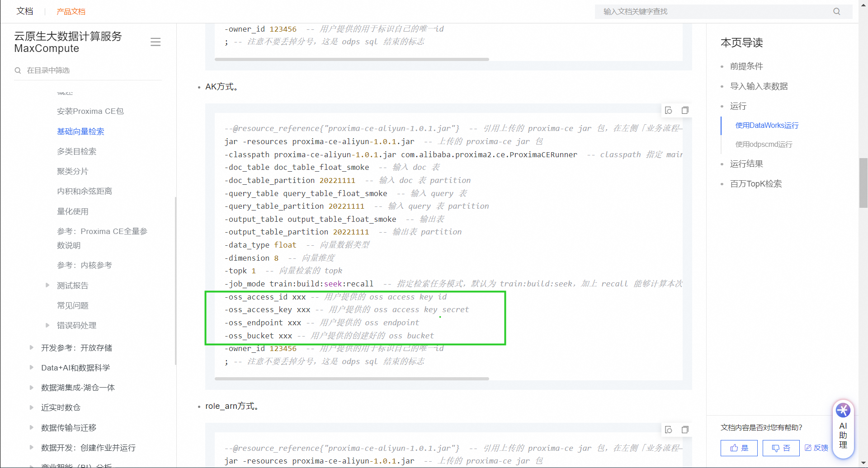Expand 数据开发：创建作业并运行 section
The height and width of the screenshot is (468, 868).
(x=32, y=447)
